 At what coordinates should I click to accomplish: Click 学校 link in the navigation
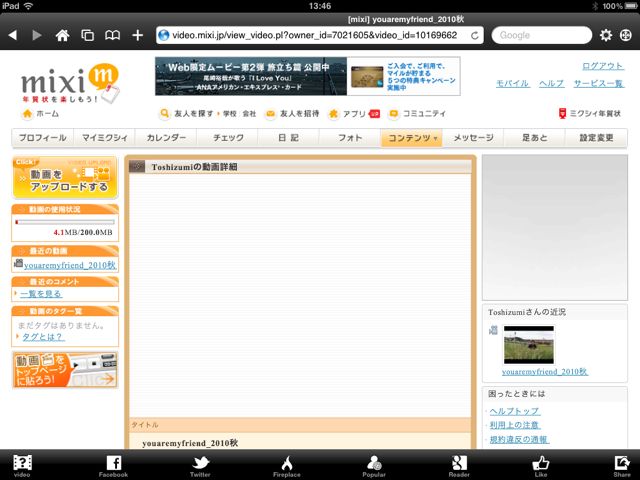tap(230, 114)
